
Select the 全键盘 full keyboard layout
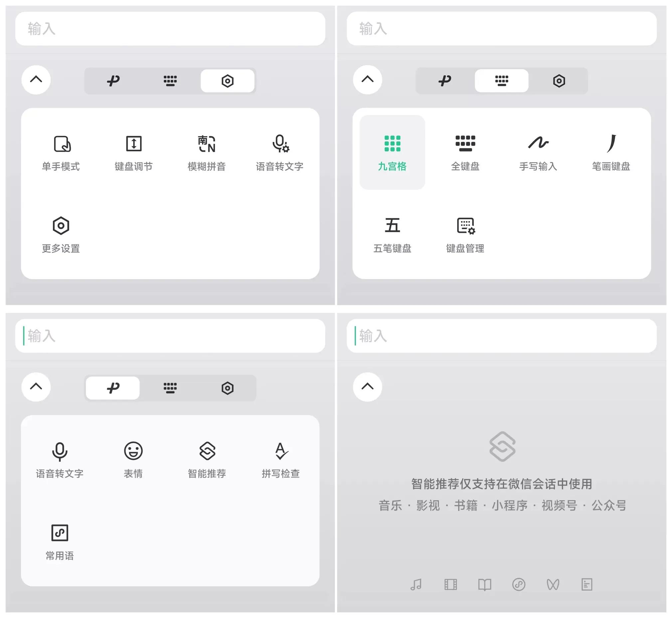(x=465, y=152)
